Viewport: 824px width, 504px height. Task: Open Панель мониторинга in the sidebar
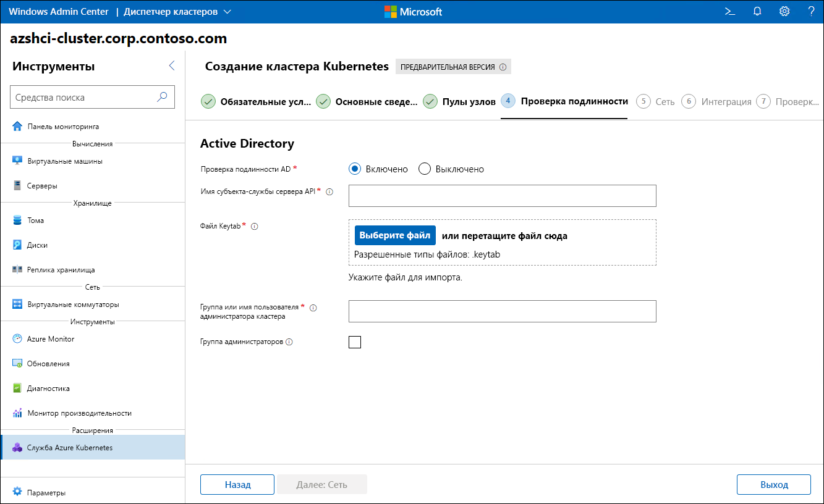pyautogui.click(x=93, y=127)
